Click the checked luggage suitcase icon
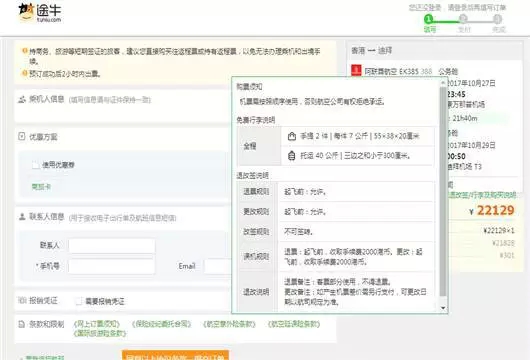 (291, 155)
